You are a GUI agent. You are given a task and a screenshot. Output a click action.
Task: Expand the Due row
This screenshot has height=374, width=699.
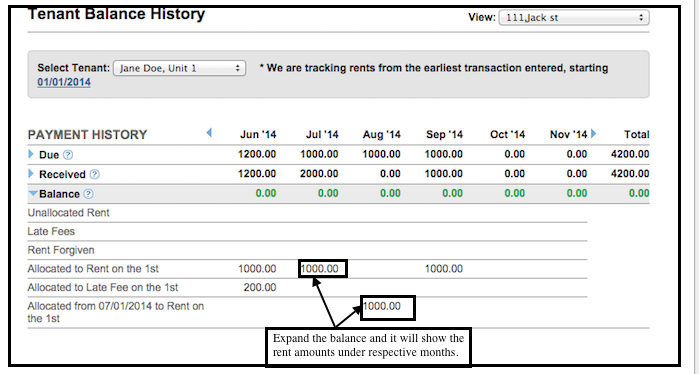(31, 154)
